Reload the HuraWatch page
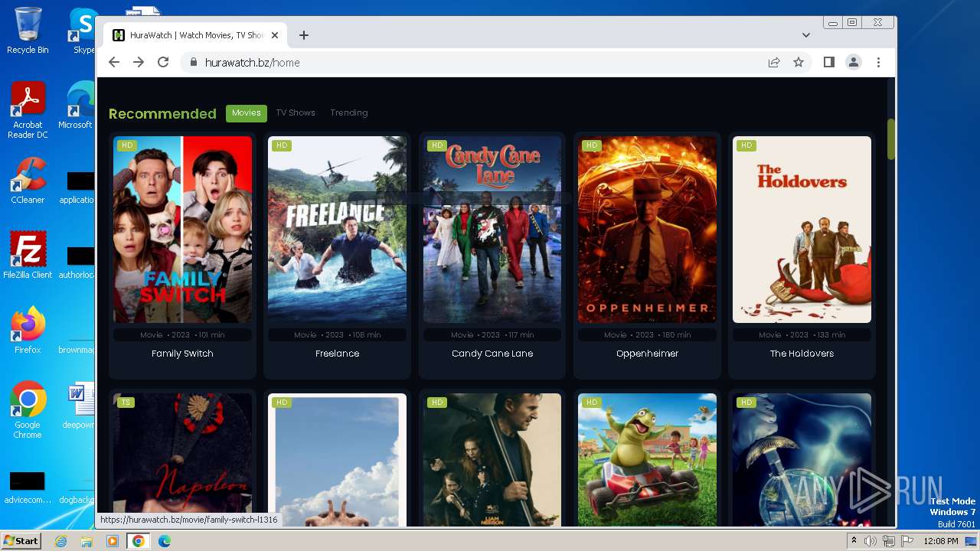980x551 pixels. pos(163,62)
